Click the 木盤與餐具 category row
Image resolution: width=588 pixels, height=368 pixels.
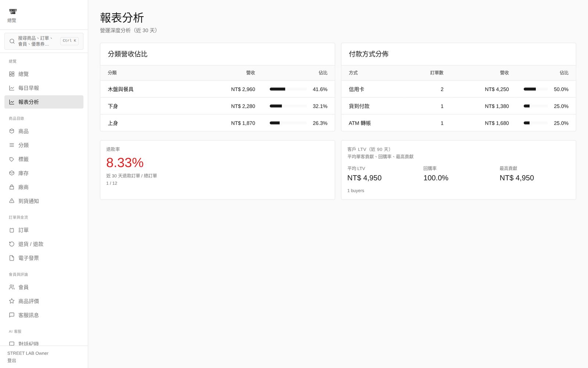218,89
